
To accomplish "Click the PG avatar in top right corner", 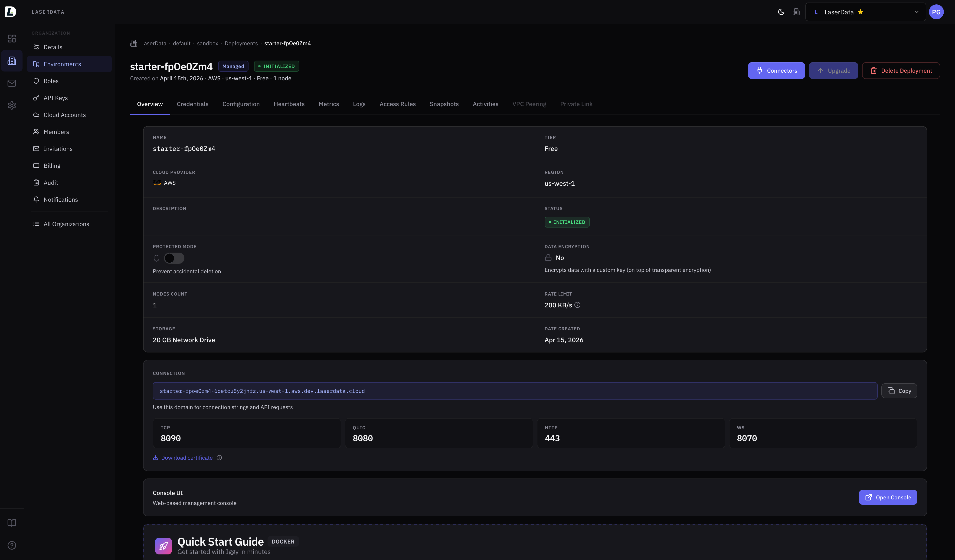I will (x=936, y=12).
